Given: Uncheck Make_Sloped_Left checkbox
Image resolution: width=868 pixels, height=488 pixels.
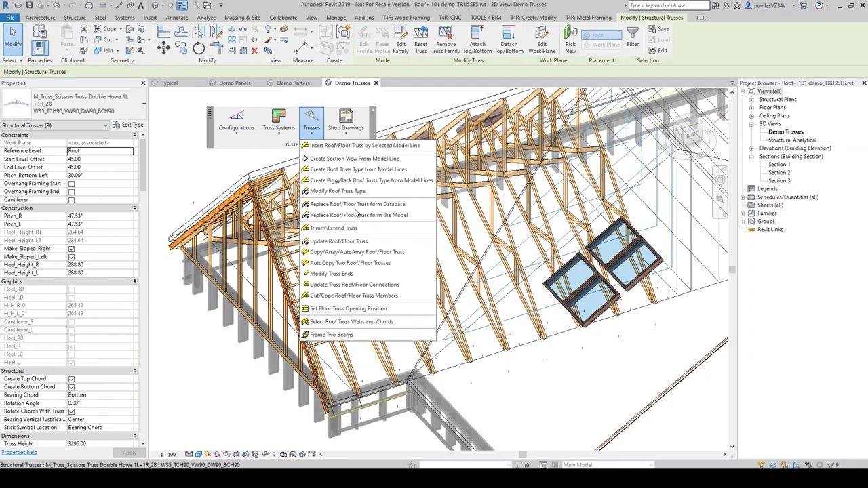Looking at the screenshot, I should (71, 257).
